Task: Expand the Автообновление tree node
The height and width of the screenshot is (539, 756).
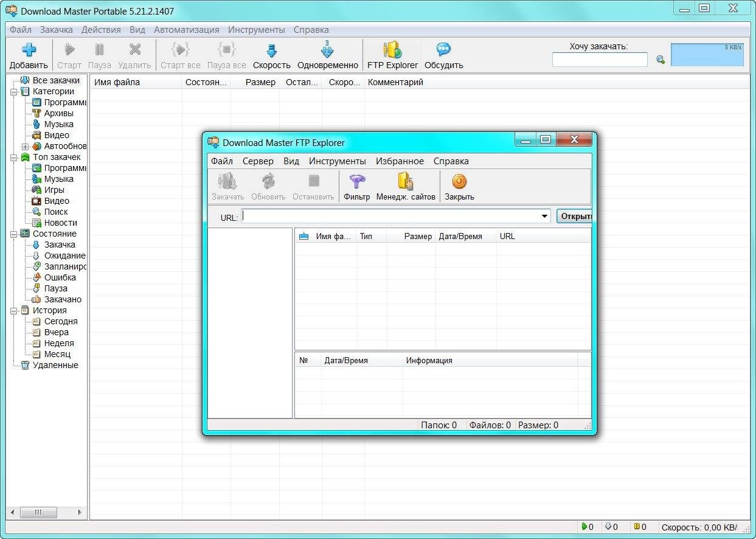Action: pyautogui.click(x=26, y=147)
